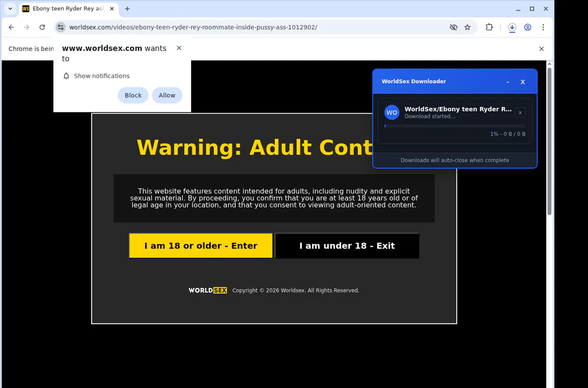Viewport: 588px width, 388px height.
Task: Click the WorldSex Downloader title text
Action: (x=414, y=81)
